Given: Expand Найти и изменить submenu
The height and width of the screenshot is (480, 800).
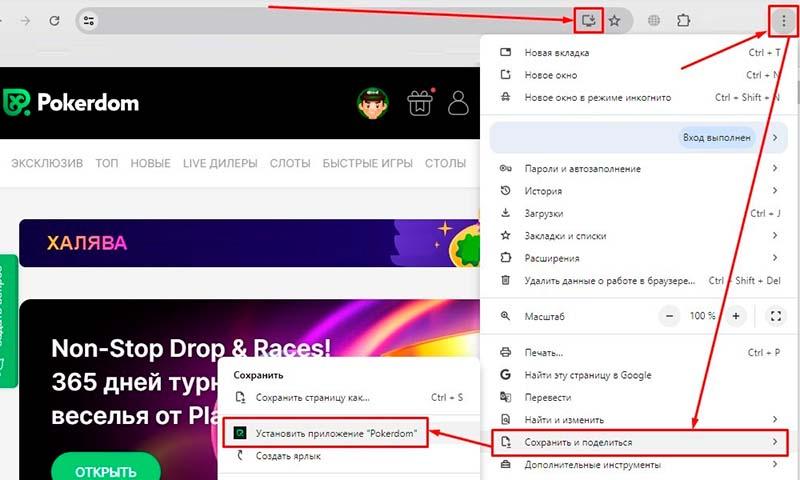Looking at the screenshot, I should [x=639, y=420].
